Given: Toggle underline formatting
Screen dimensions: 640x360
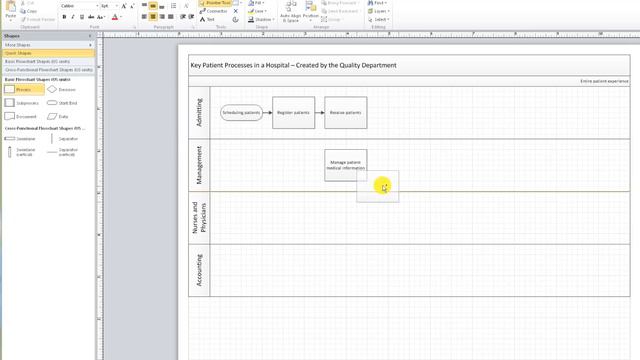Looking at the screenshot, I should (82, 17).
